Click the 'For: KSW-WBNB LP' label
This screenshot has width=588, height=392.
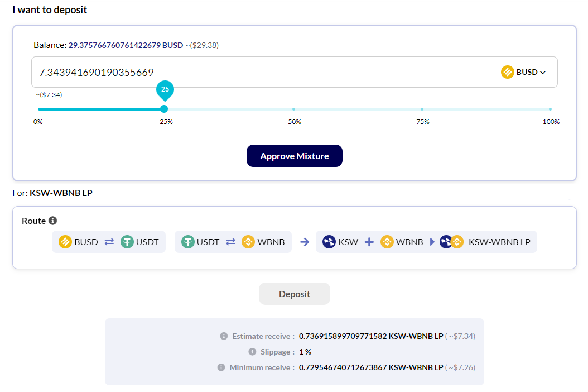(x=52, y=193)
